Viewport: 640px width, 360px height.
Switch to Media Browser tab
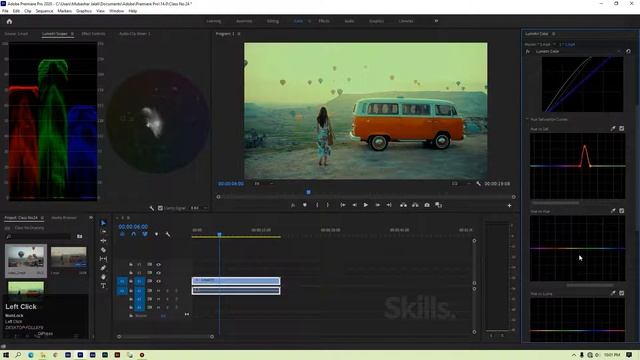[64, 218]
